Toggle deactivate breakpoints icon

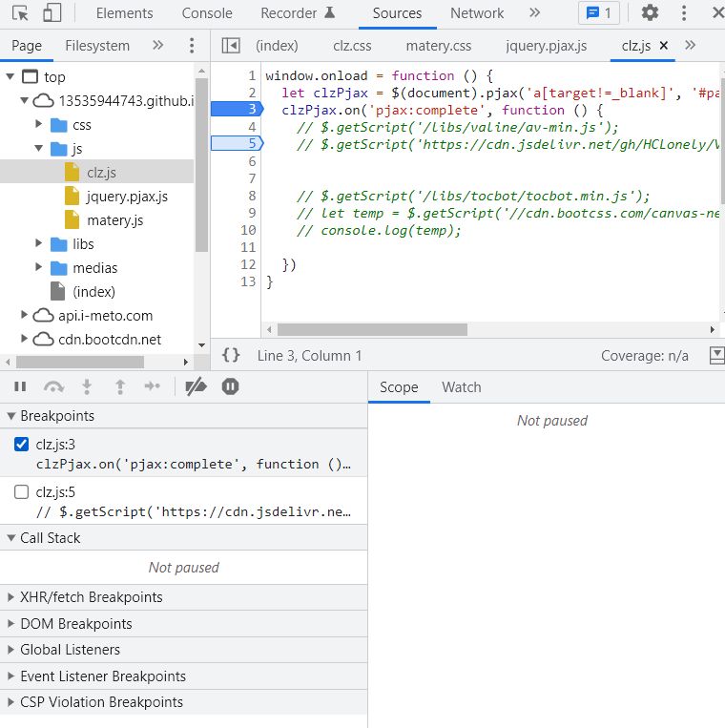(x=196, y=386)
